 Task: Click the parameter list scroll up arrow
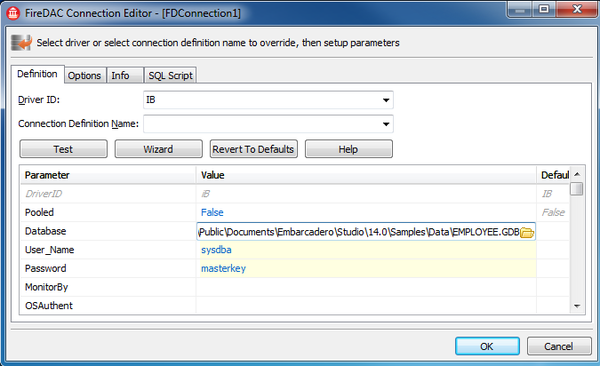pyautogui.click(x=577, y=174)
